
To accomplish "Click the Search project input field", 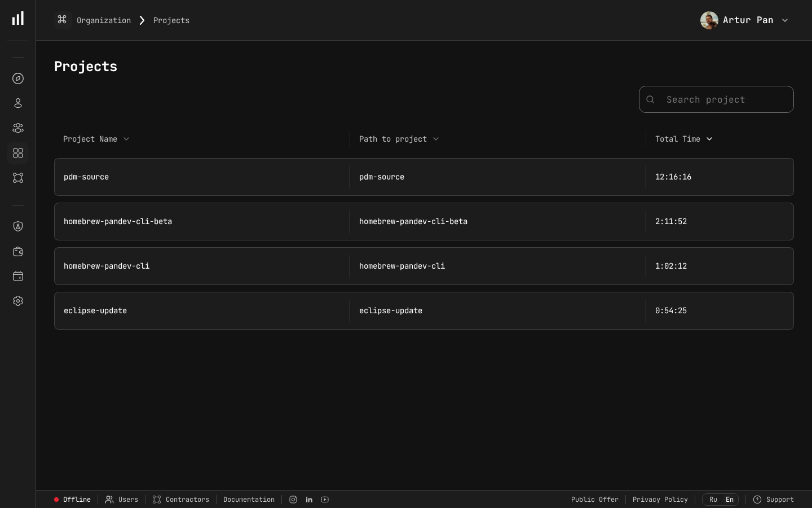I will click(716, 99).
